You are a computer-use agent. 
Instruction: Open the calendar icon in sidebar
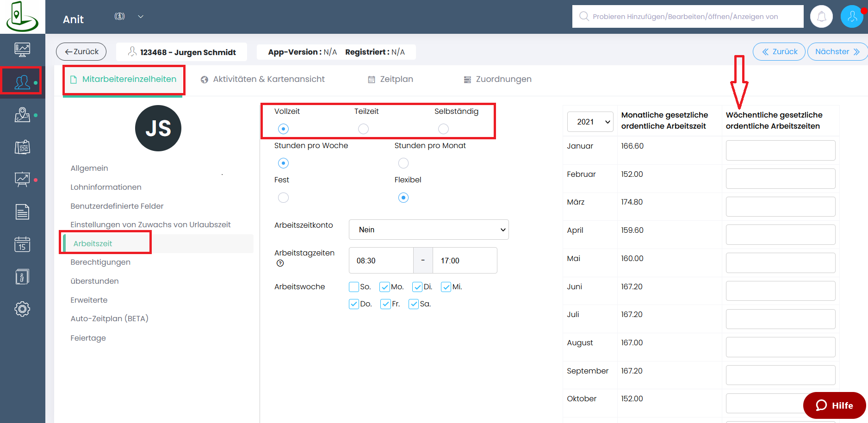coord(22,244)
